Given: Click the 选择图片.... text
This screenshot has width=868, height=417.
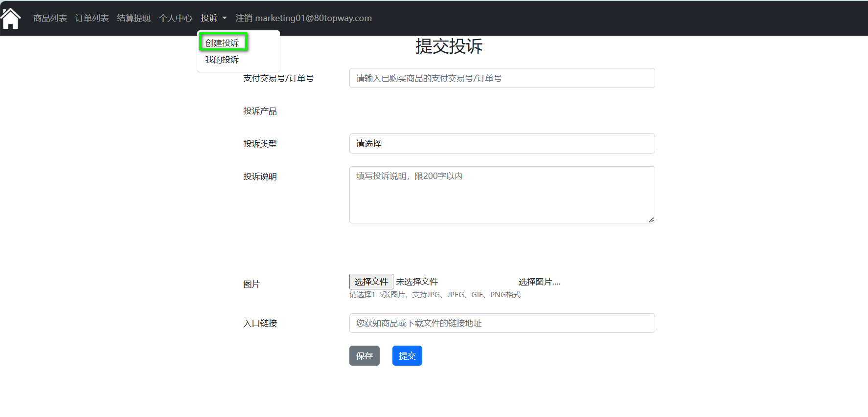Looking at the screenshot, I should click(539, 282).
